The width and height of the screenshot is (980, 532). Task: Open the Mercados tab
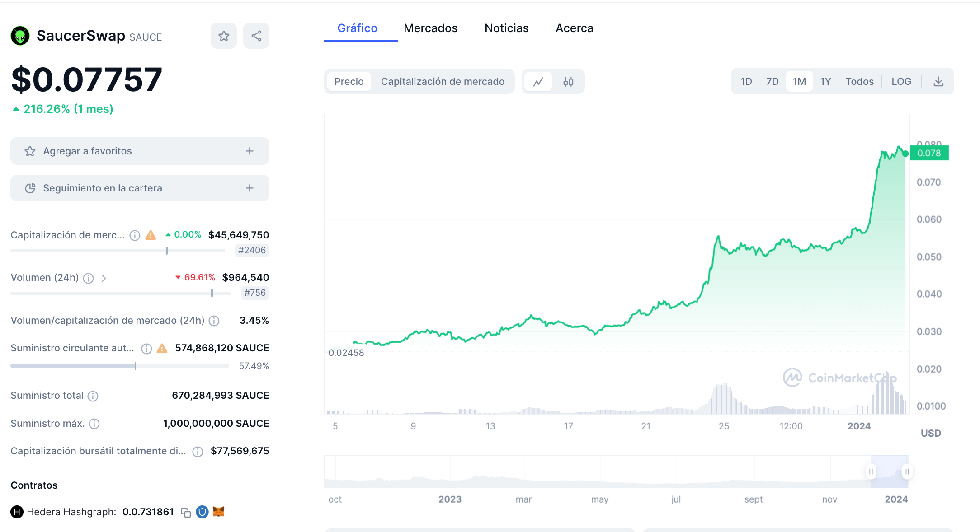point(430,28)
